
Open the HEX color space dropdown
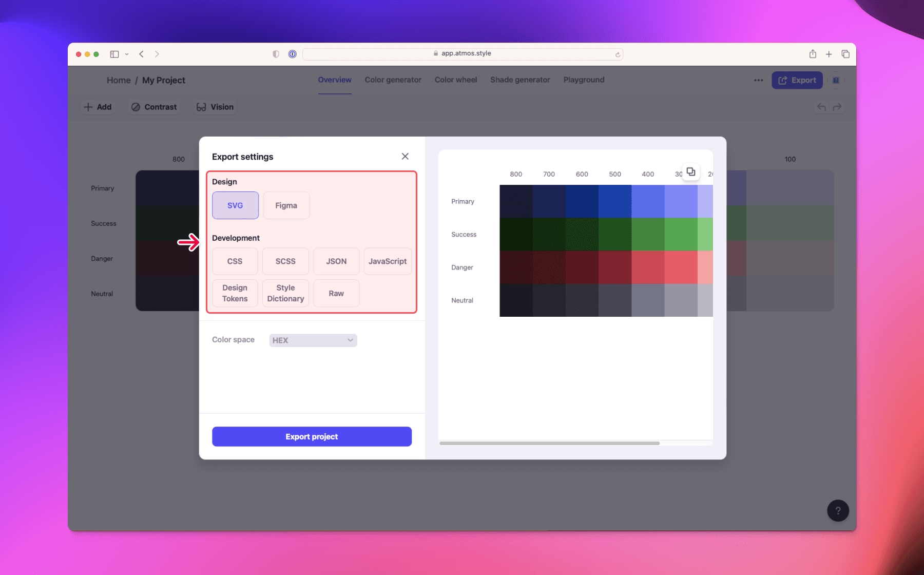coord(312,340)
